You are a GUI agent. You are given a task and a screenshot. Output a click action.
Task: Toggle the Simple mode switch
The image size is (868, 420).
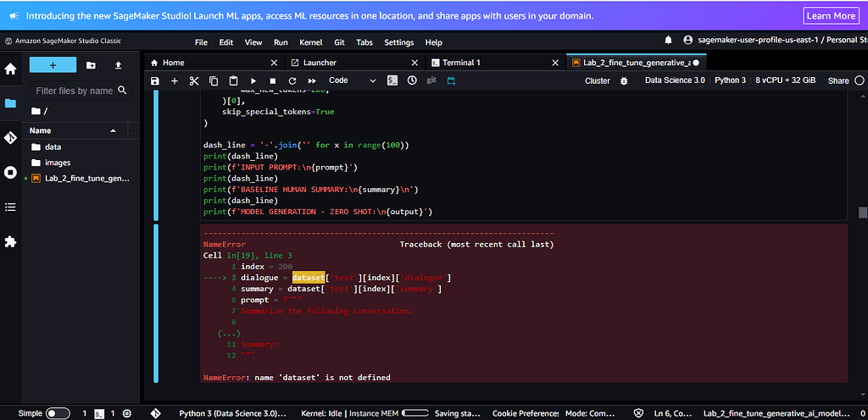(57, 413)
